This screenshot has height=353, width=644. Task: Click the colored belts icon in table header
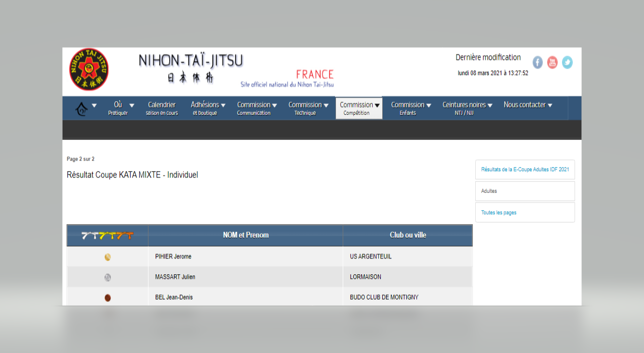[107, 235]
